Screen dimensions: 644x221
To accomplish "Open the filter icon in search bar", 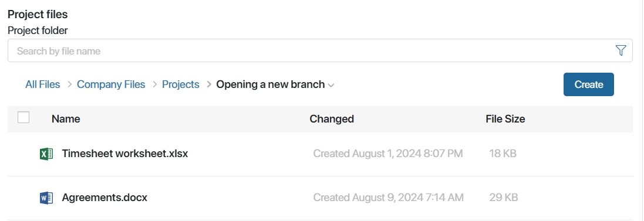I will click(621, 50).
